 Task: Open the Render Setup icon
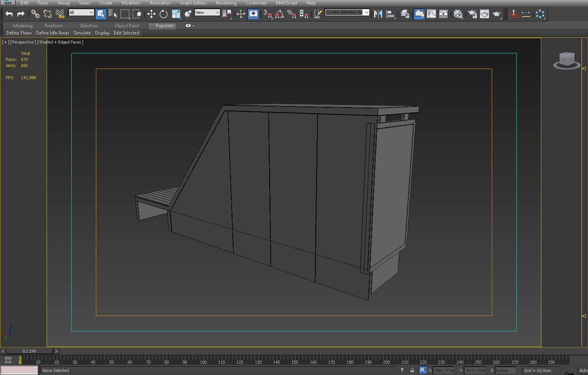tap(472, 14)
